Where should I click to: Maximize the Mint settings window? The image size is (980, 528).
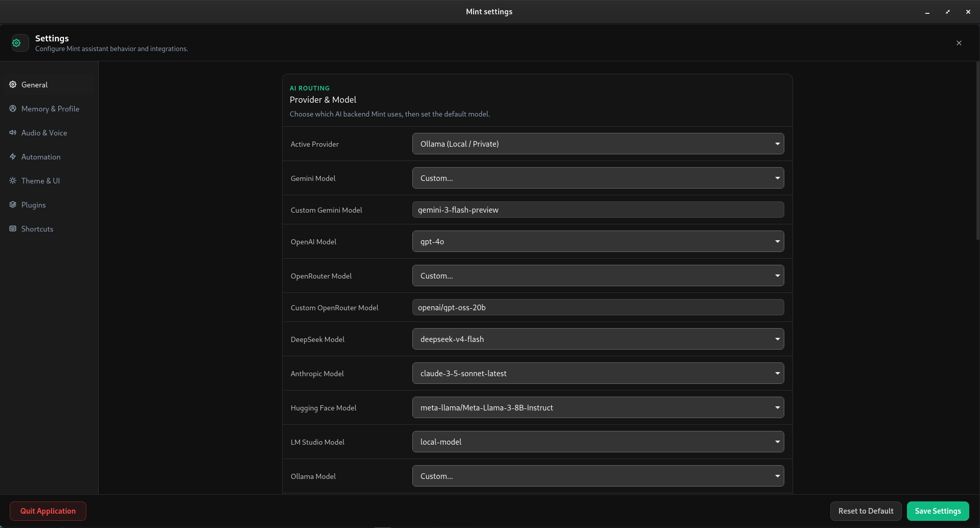(948, 12)
